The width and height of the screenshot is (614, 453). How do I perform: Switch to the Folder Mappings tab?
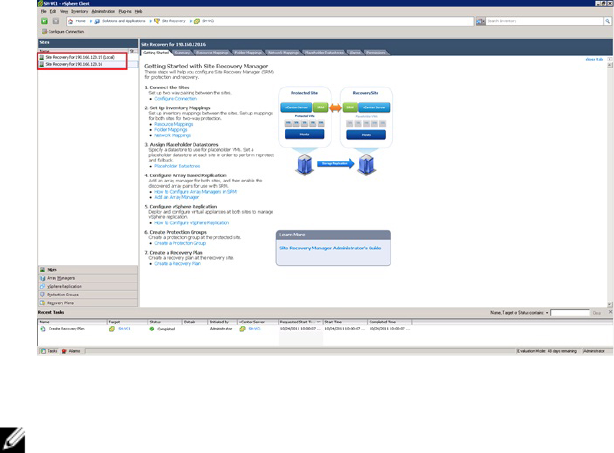(x=248, y=52)
